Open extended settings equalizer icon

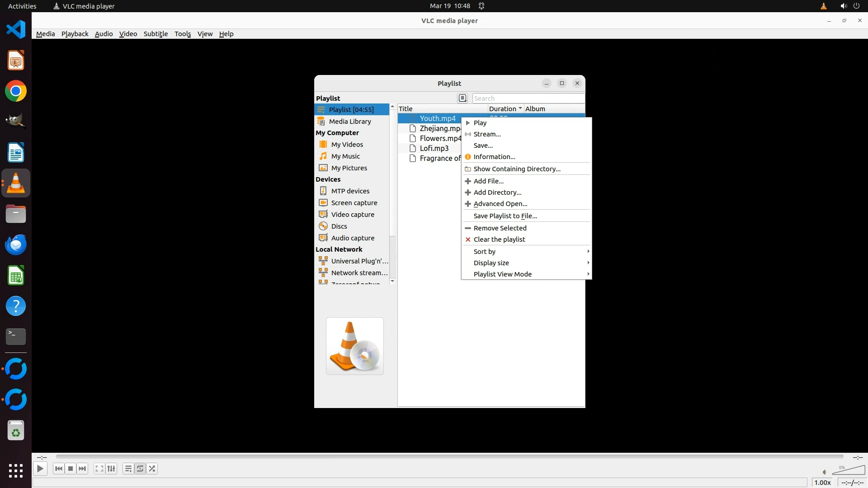(111, 469)
